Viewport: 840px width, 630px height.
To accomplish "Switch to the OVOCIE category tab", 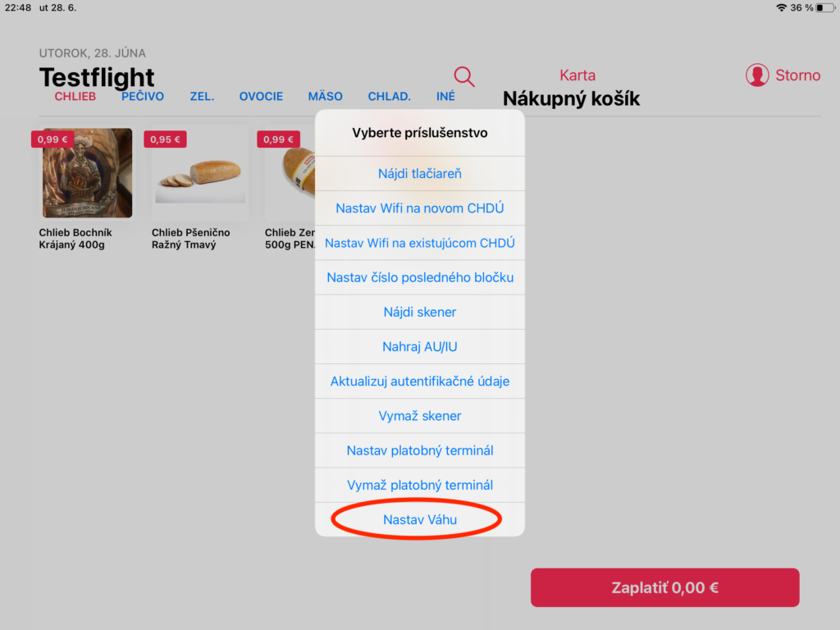I will pos(261,97).
